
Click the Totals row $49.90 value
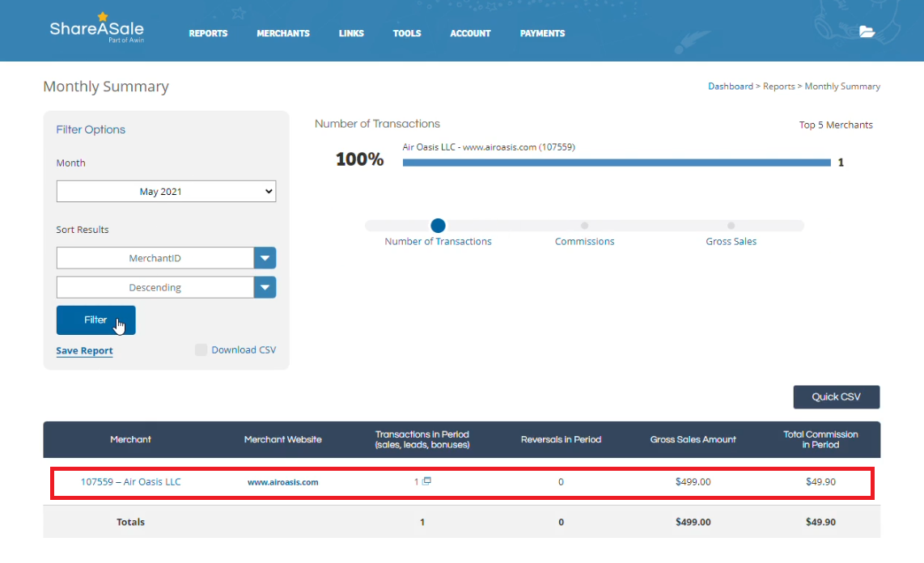click(821, 522)
